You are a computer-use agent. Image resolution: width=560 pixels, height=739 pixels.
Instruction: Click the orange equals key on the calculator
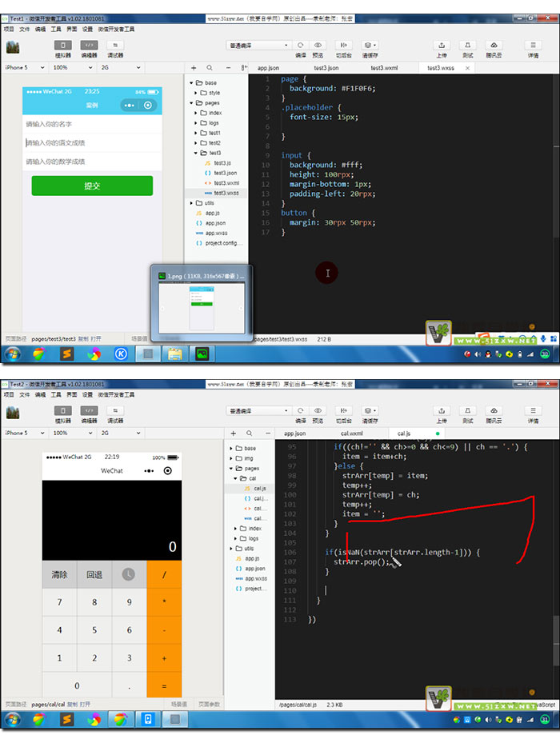[x=164, y=685]
